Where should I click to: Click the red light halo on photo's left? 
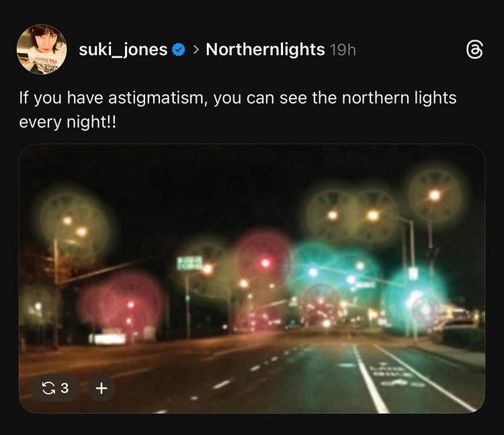pos(122,305)
